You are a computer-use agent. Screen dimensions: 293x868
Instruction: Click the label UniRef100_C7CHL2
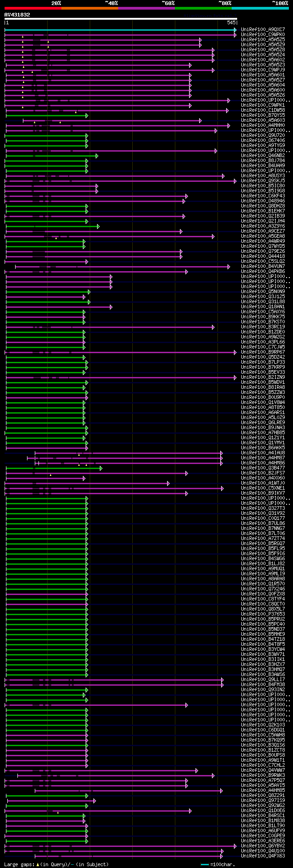tap(263, 765)
